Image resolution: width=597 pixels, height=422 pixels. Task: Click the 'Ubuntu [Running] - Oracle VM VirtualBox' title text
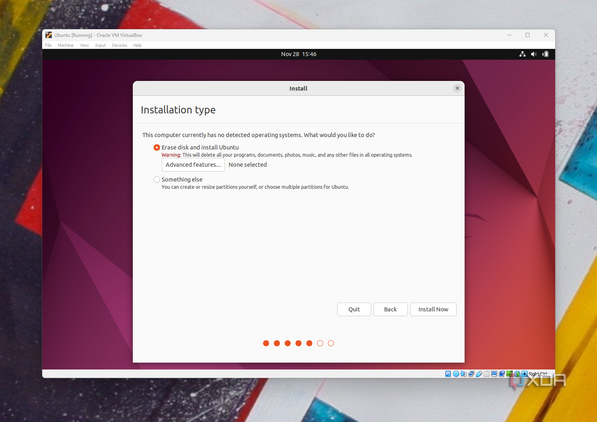tap(98, 35)
